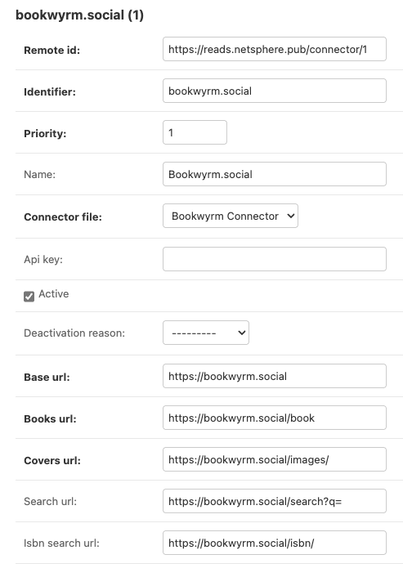Click the Remote id input field
The width and height of the screenshot is (403, 572).
(275, 49)
